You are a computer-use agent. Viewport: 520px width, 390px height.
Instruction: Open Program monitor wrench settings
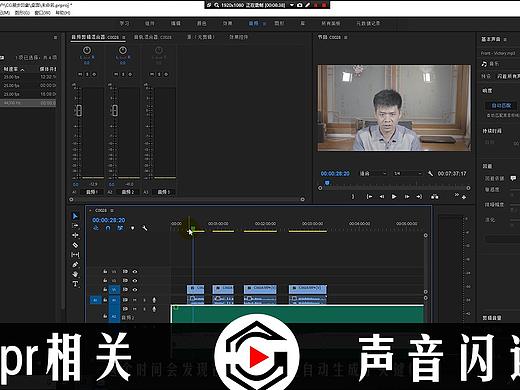point(430,173)
